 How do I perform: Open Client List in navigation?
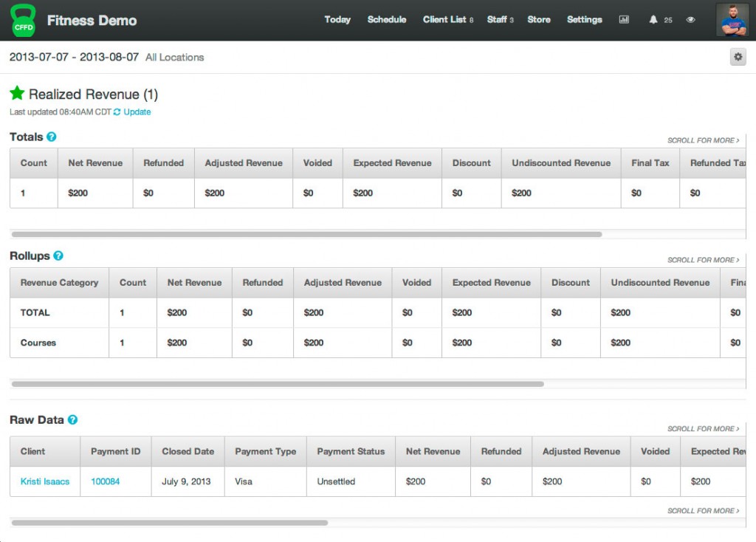[x=444, y=20]
